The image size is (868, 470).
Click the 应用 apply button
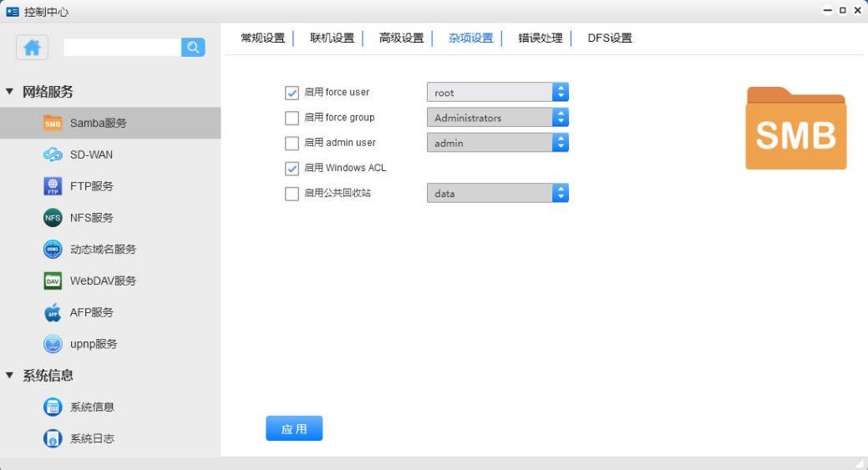click(294, 428)
